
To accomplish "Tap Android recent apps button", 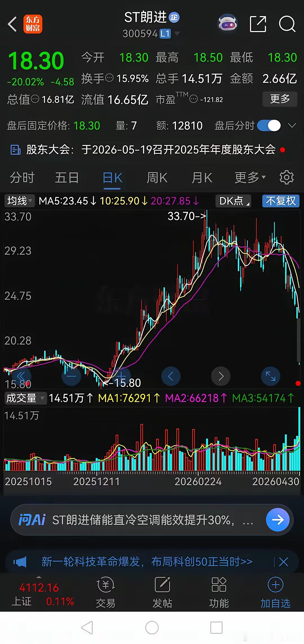I will coord(216,628).
